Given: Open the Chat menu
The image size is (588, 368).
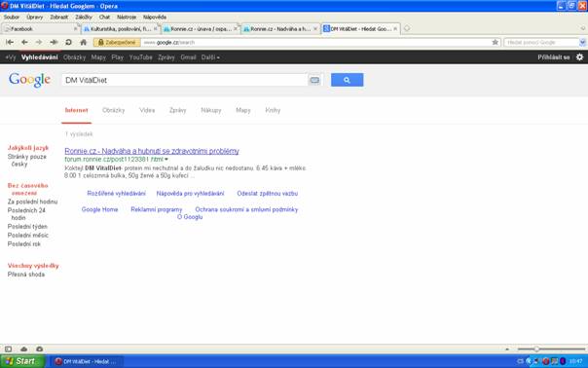Looking at the screenshot, I should [104, 17].
